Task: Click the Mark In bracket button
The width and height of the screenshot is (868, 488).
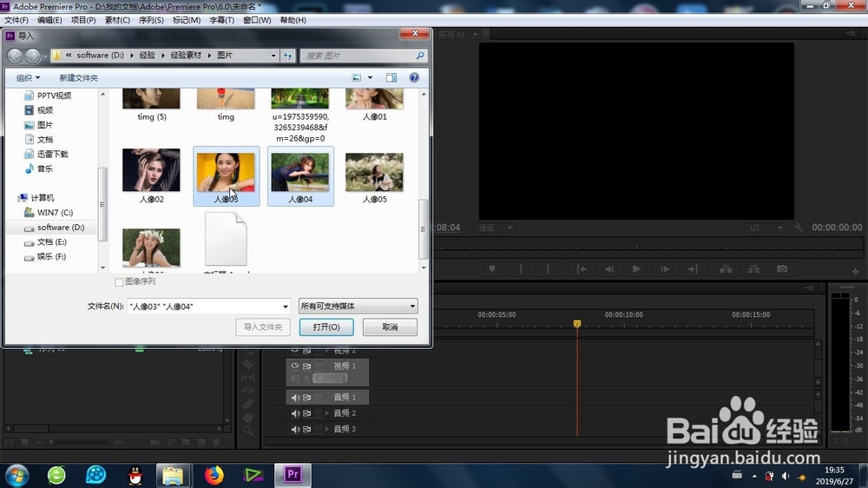Action: 520,269
